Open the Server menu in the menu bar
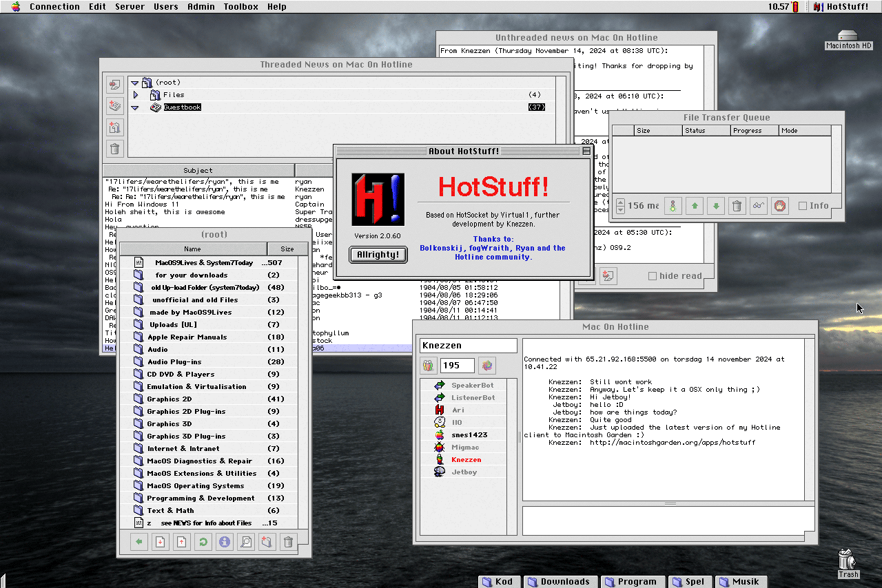Image resolution: width=882 pixels, height=588 pixels. 130,7
